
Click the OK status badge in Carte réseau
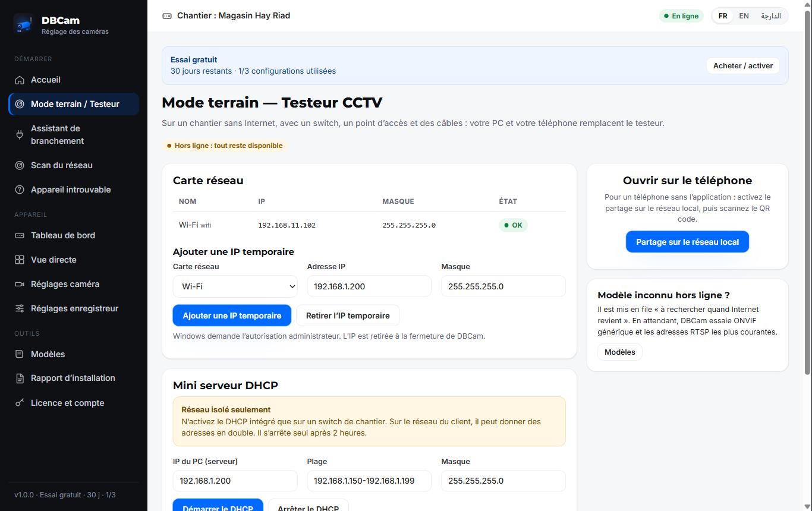coord(513,225)
